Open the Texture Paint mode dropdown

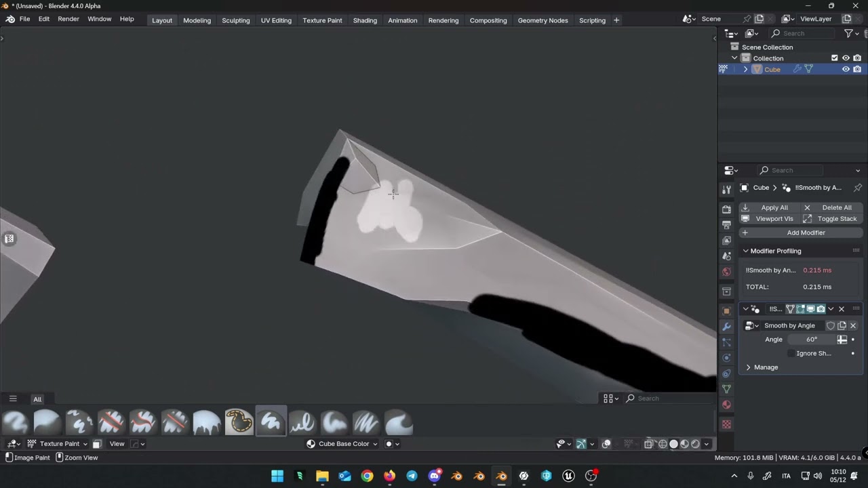tap(59, 444)
